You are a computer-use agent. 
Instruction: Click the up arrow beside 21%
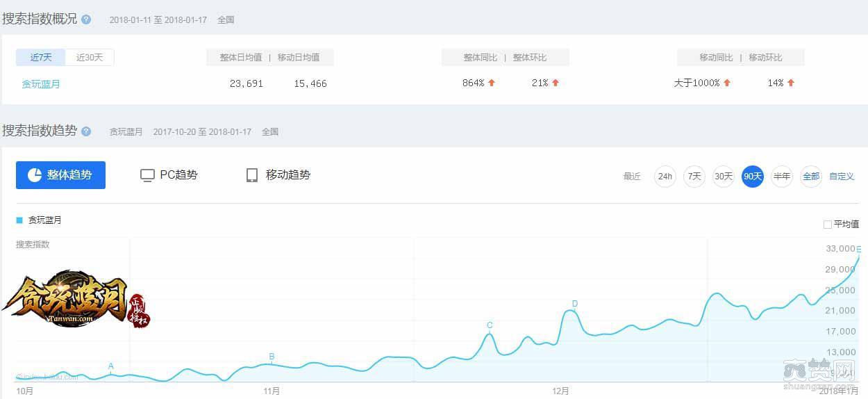pyautogui.click(x=556, y=83)
